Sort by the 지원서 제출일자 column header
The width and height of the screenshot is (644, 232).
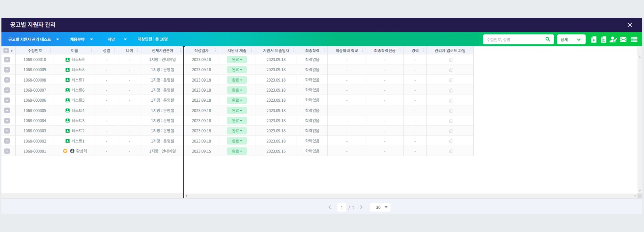click(x=276, y=50)
